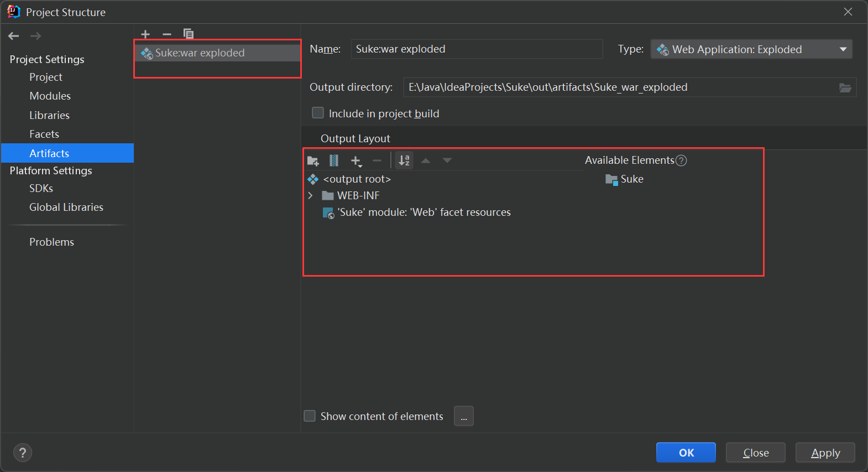Click the create directory icon in Output Layout
Viewport: 868px width, 472px height.
(x=313, y=161)
